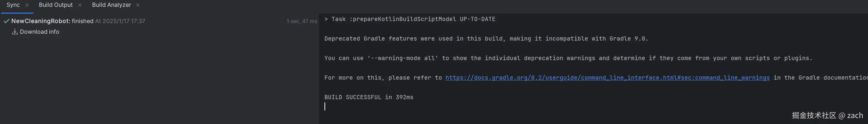This screenshot has height=124, width=868.
Task: Select the Download info entry
Action: coord(40,32)
